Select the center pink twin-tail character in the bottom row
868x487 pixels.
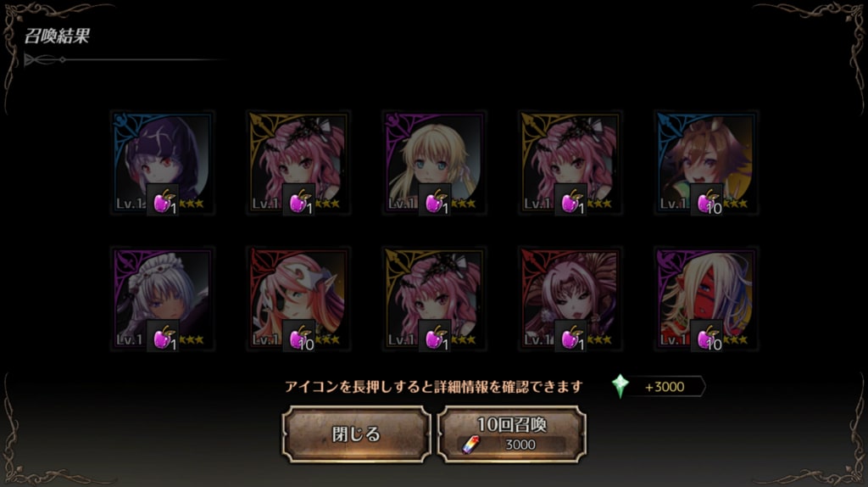(x=435, y=299)
